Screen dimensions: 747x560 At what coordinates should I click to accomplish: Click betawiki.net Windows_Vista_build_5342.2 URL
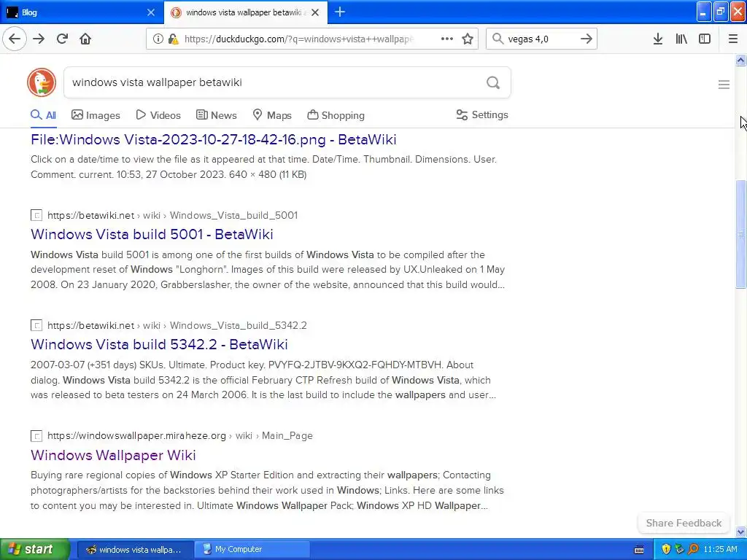(177, 325)
